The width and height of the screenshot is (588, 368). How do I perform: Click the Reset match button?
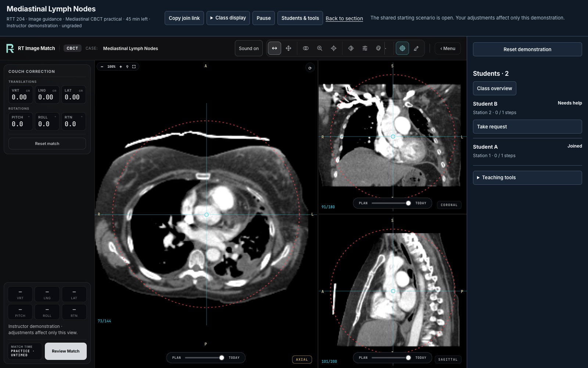[47, 144]
